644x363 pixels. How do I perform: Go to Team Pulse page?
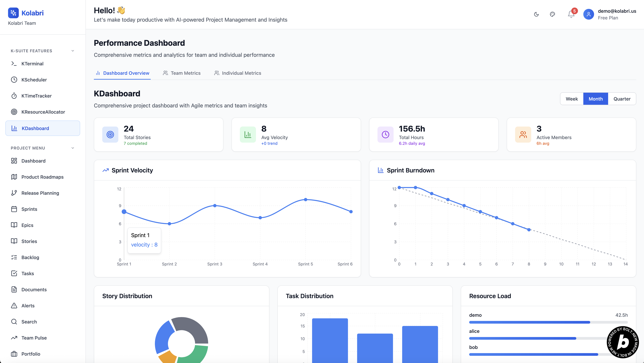point(34,338)
